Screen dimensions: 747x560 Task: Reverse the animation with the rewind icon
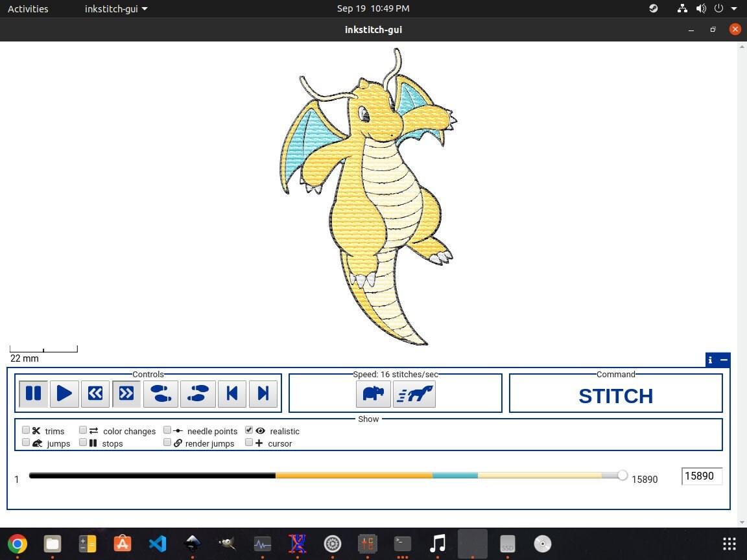pos(95,393)
